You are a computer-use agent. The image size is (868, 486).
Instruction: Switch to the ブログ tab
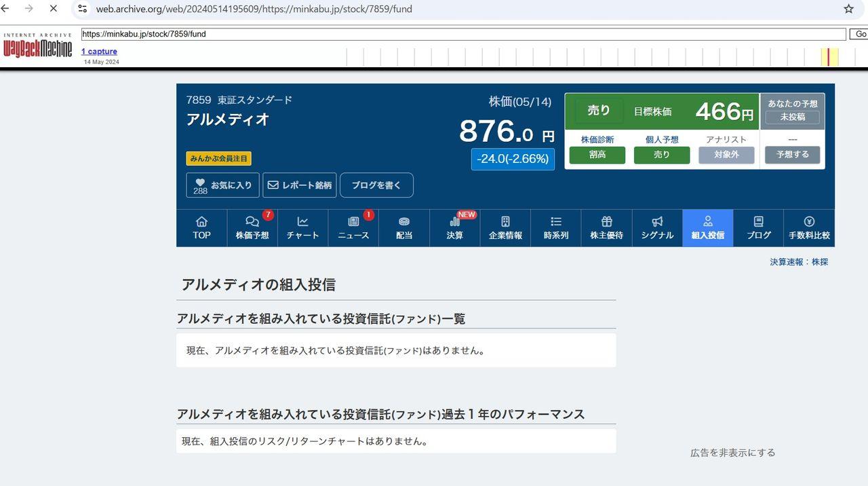point(757,227)
